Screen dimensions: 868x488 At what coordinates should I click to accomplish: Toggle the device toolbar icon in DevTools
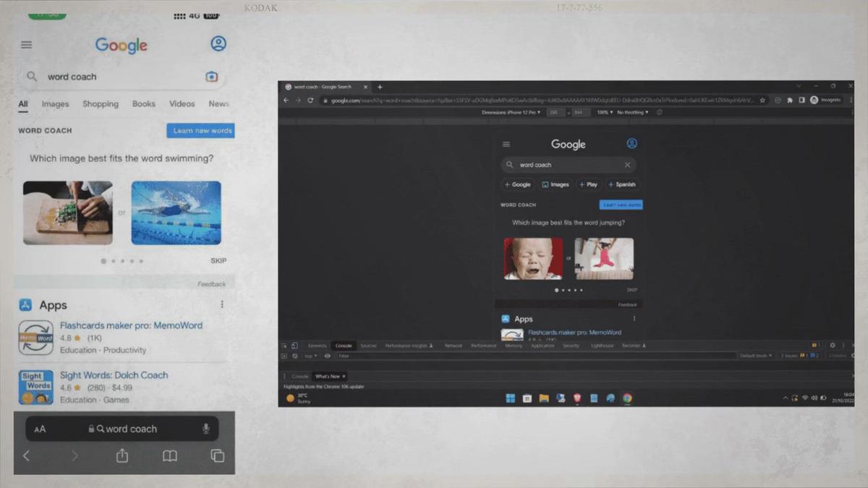294,346
